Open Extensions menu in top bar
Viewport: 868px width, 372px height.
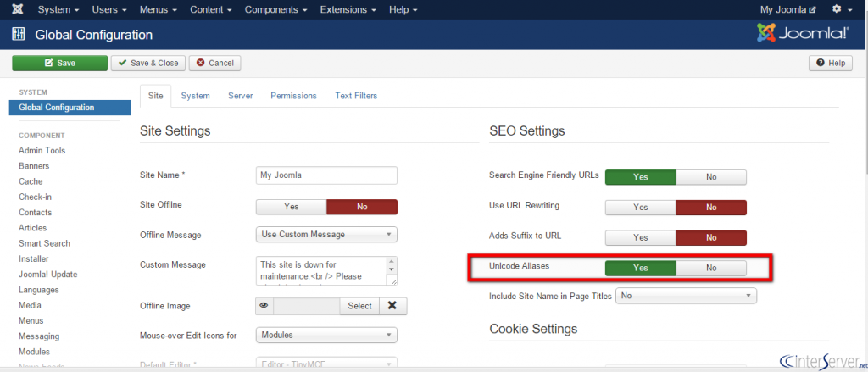tap(348, 10)
